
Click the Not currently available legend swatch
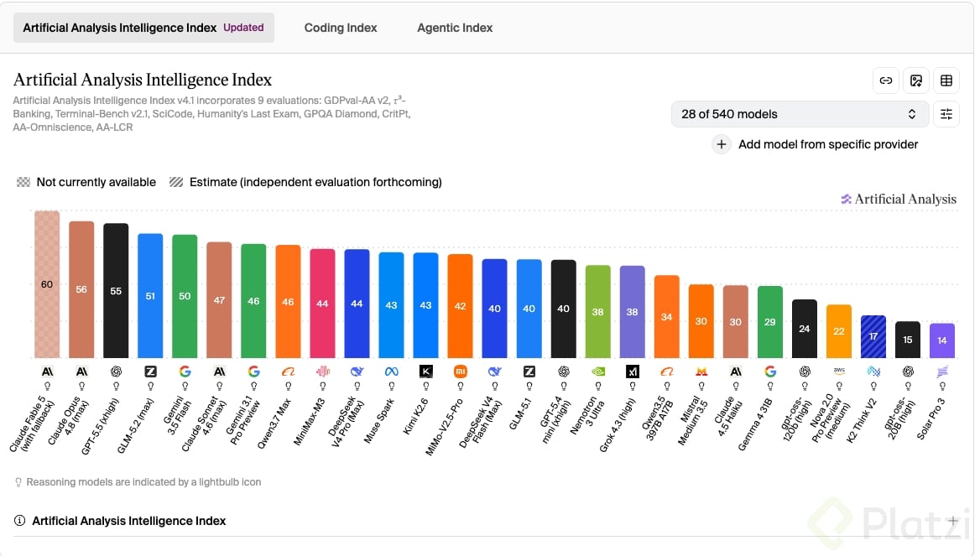pyautogui.click(x=23, y=182)
